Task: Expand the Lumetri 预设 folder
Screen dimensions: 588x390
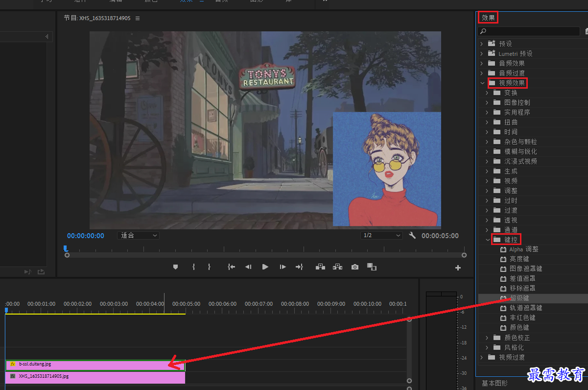Action: (482, 53)
